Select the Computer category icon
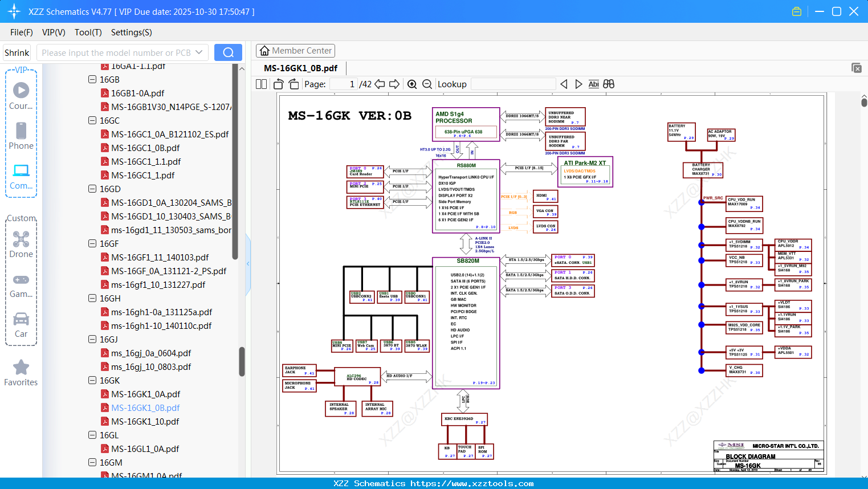Image resolution: width=868 pixels, height=489 pixels. pyautogui.click(x=21, y=176)
